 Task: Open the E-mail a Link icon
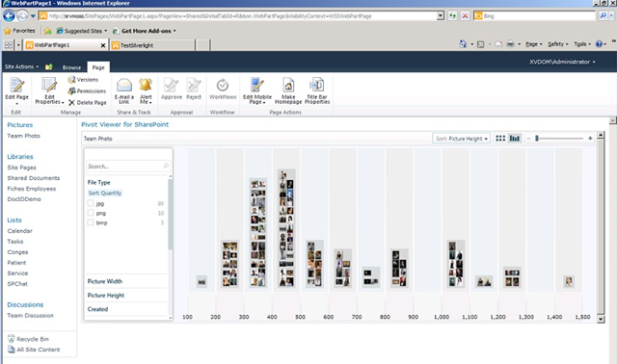tap(124, 85)
